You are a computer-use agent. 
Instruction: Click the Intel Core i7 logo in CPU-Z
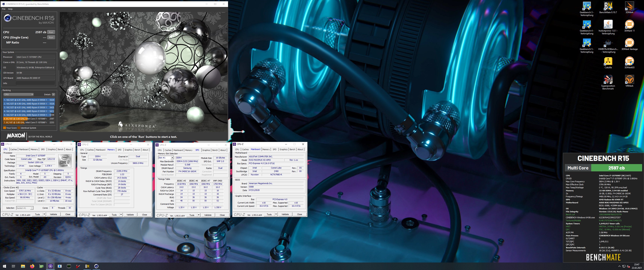coord(65,161)
